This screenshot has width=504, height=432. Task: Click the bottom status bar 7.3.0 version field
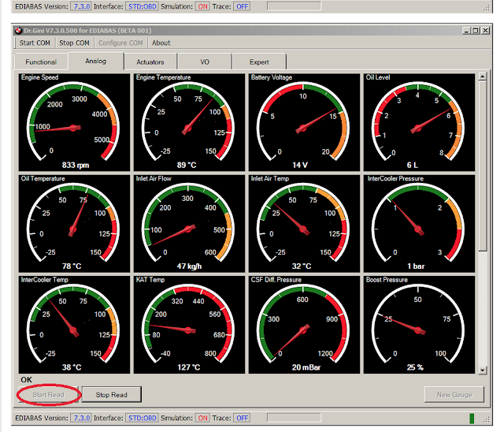pyautogui.click(x=82, y=418)
